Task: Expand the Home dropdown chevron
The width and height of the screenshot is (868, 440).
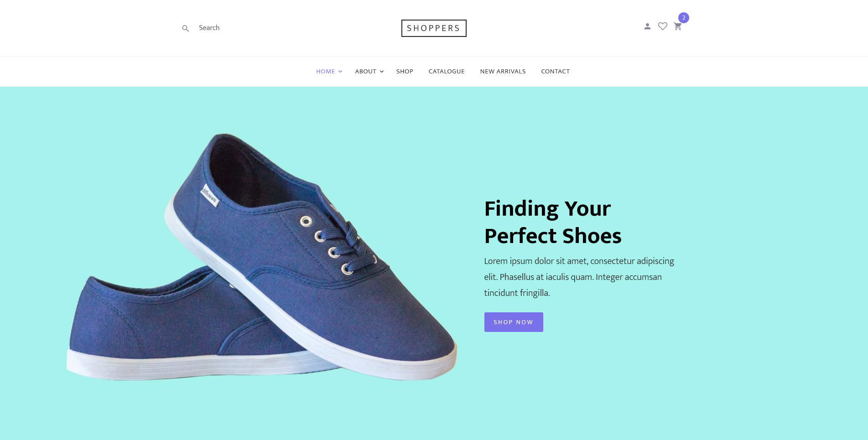Action: point(340,72)
